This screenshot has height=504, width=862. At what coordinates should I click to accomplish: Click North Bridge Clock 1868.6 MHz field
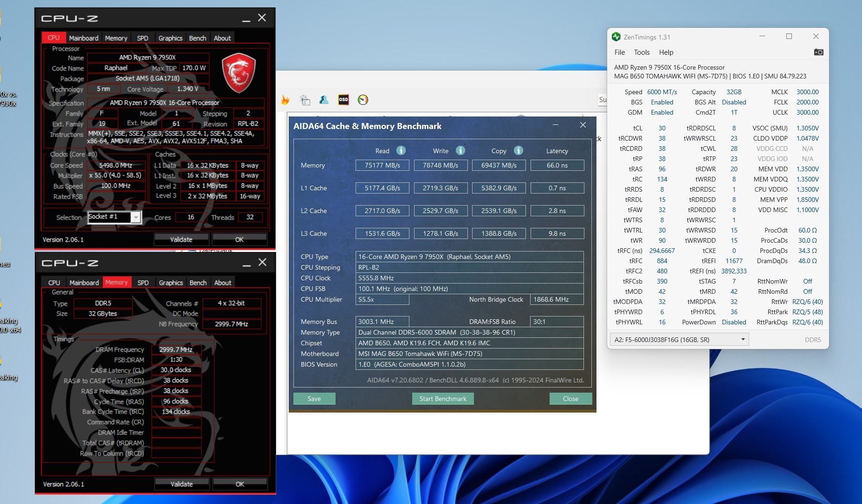(557, 299)
